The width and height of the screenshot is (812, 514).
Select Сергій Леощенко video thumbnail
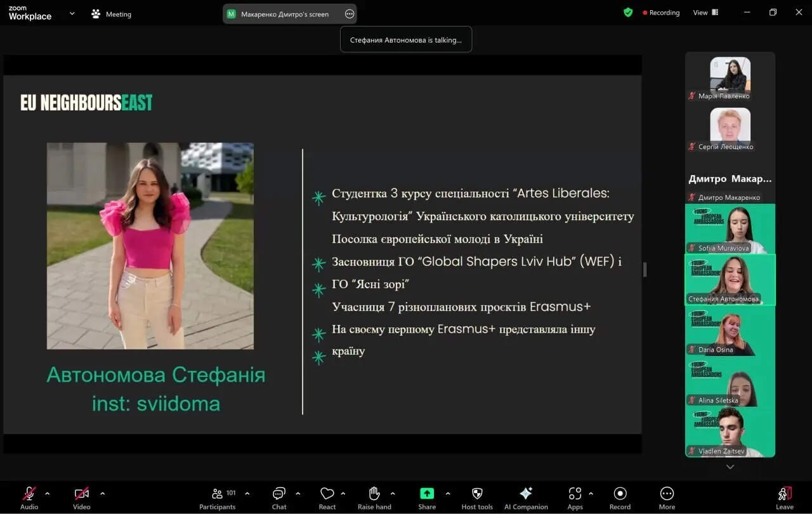point(730,127)
